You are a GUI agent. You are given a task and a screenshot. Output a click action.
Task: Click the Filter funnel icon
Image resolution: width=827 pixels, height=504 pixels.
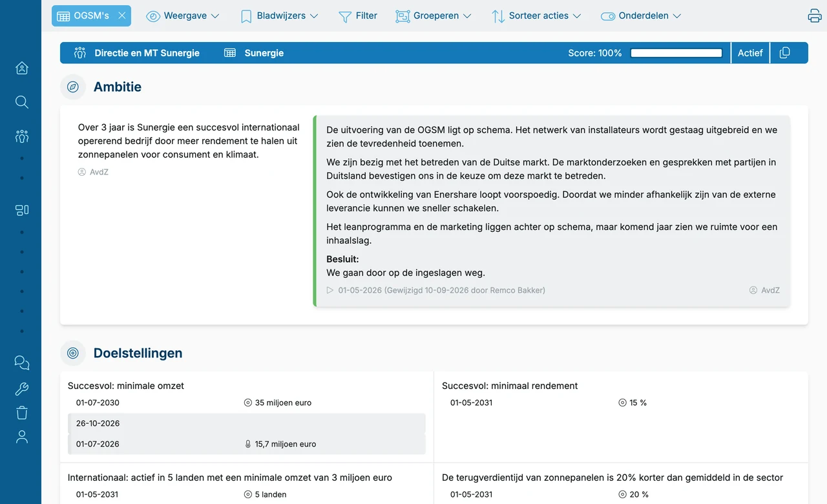click(345, 16)
